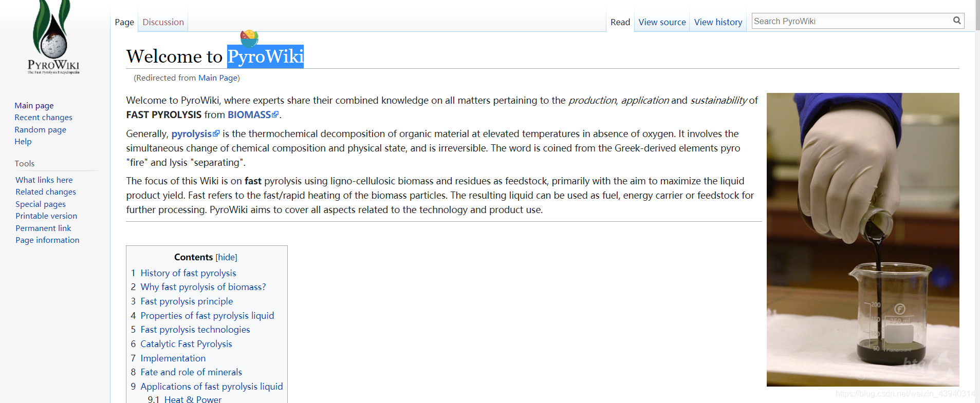Click Main Page redirect link
980x403 pixels.
pyautogui.click(x=218, y=78)
